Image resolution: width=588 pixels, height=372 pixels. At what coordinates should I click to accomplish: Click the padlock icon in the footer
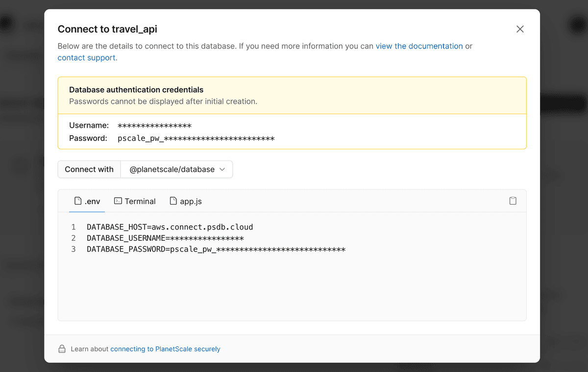pos(62,349)
